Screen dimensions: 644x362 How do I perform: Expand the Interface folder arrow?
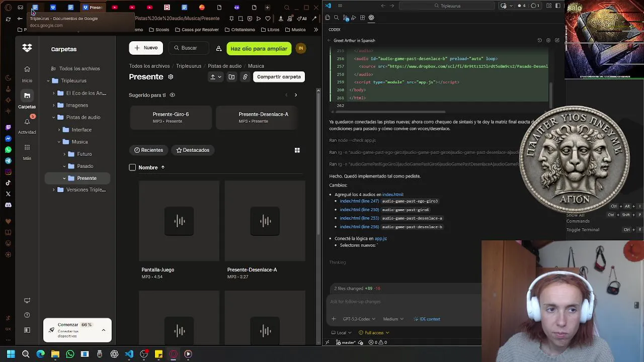[59, 130]
